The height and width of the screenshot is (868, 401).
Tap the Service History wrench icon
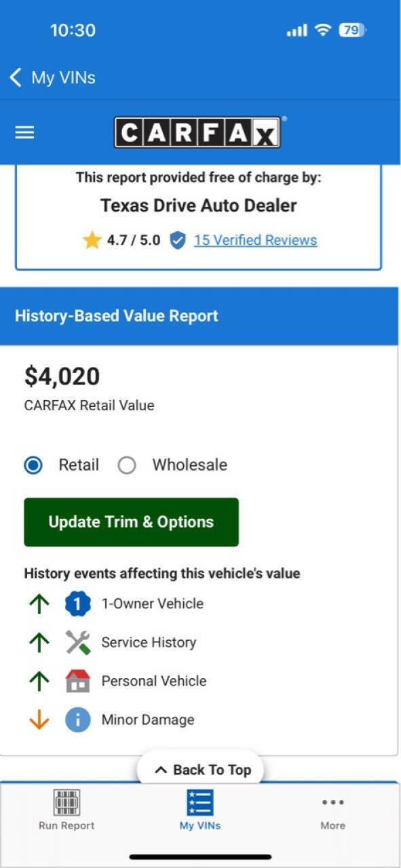point(78,642)
